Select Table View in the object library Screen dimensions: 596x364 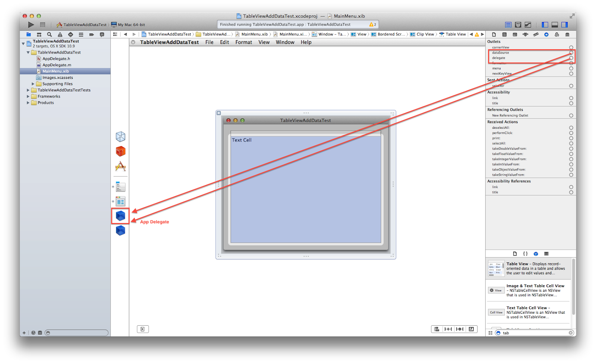point(528,268)
